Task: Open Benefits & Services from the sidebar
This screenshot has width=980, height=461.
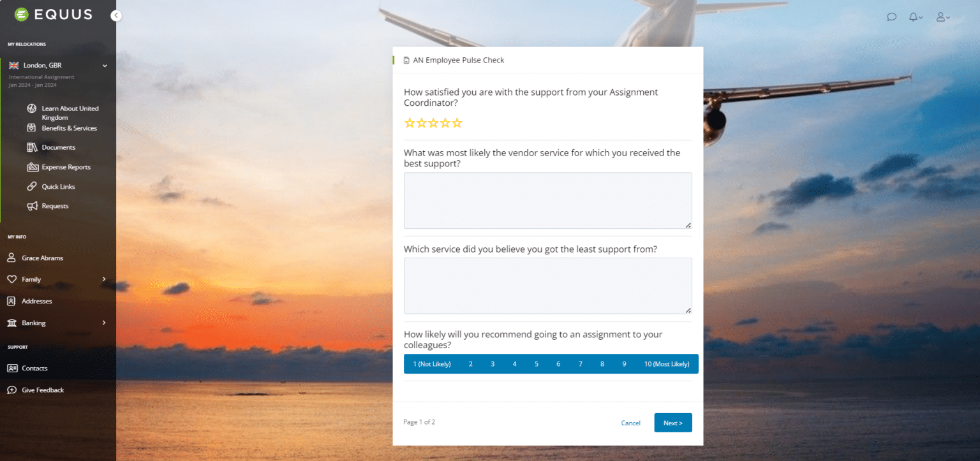Action: (x=69, y=128)
